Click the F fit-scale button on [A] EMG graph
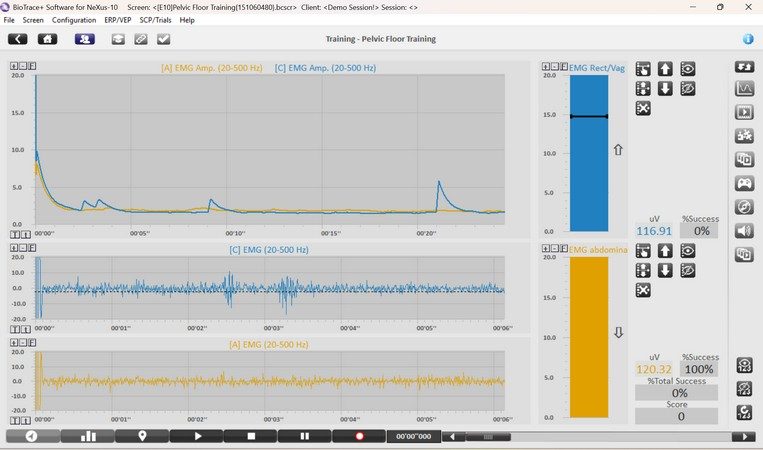763x450 pixels. pos(32,343)
